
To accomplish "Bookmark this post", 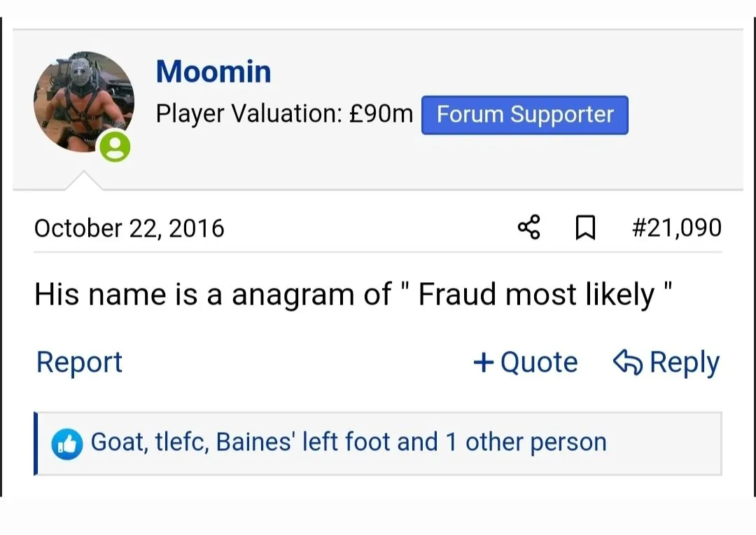I will pos(585,228).
